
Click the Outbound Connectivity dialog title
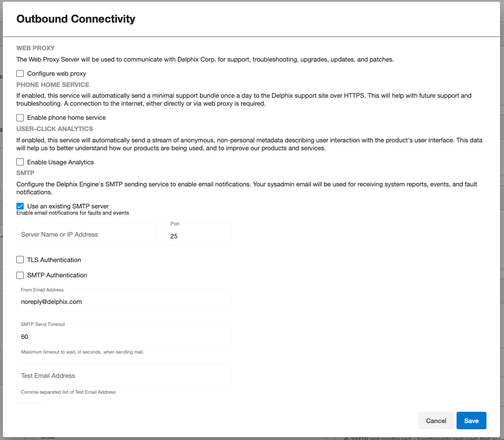click(76, 19)
